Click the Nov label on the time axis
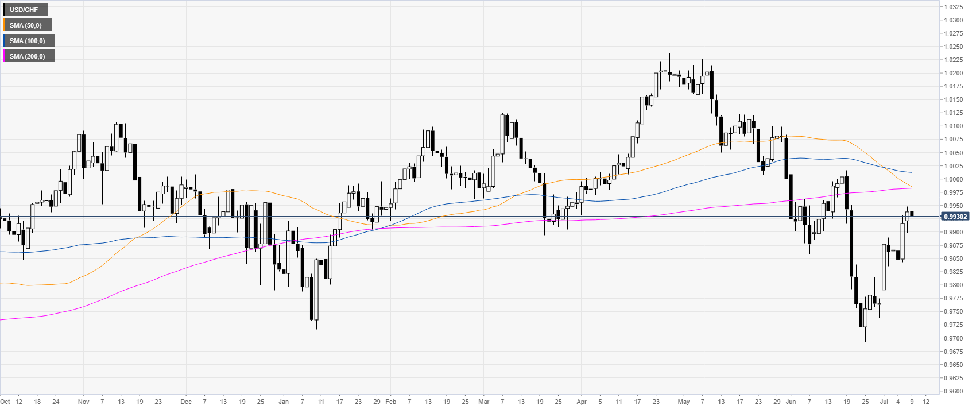 [83, 402]
